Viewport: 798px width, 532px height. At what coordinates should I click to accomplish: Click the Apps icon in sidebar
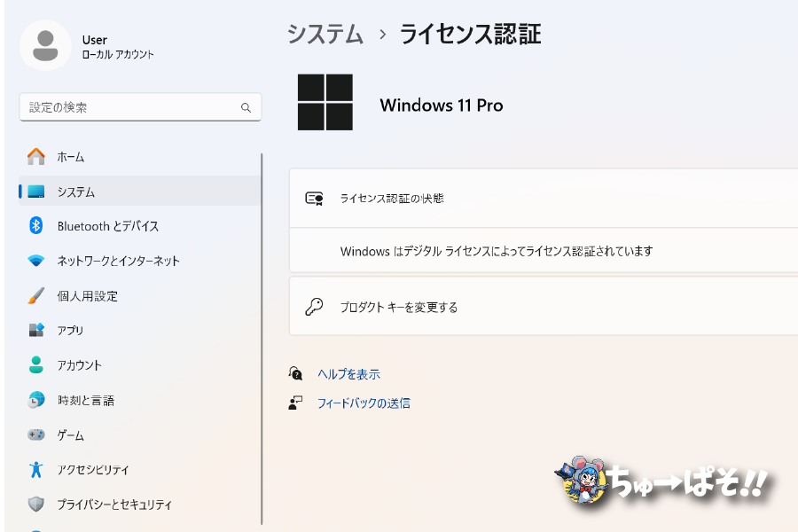coord(36,330)
